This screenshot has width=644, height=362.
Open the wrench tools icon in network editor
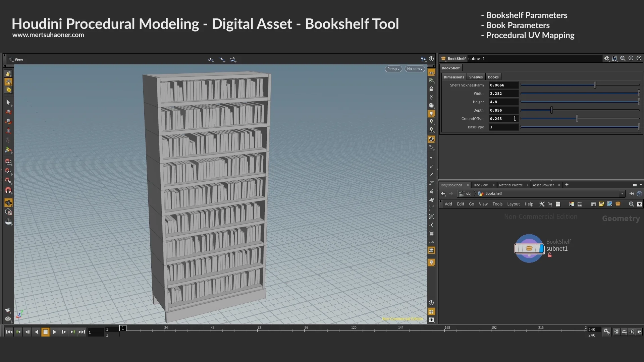point(542,204)
